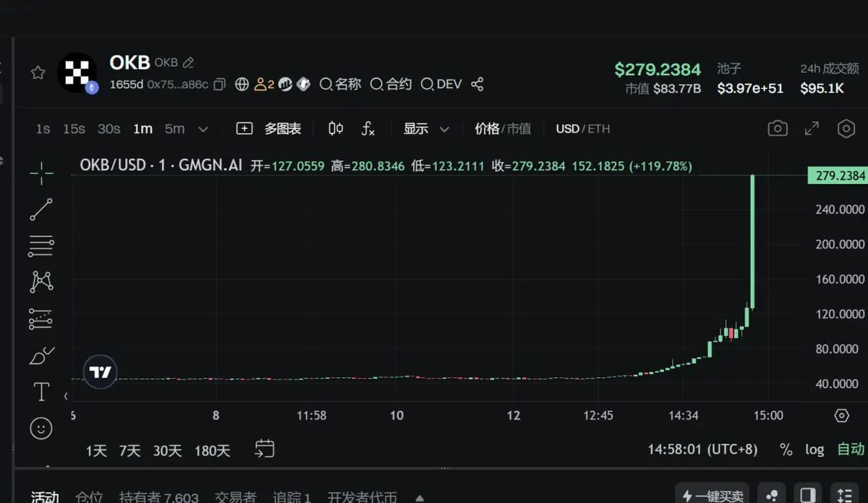Image resolution: width=868 pixels, height=503 pixels.
Task: Select the pattern drawing tool
Action: (41, 282)
